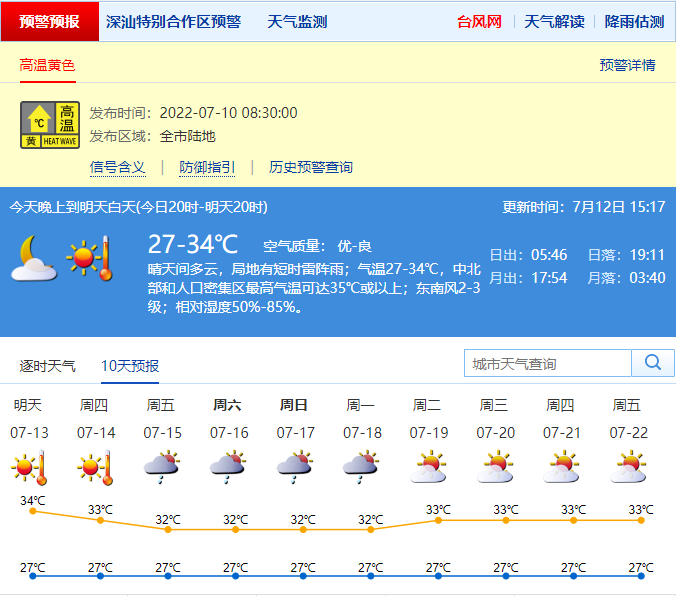The image size is (676, 596).
Task: Click the 07-17 thunder shower icon
Action: pos(295,467)
